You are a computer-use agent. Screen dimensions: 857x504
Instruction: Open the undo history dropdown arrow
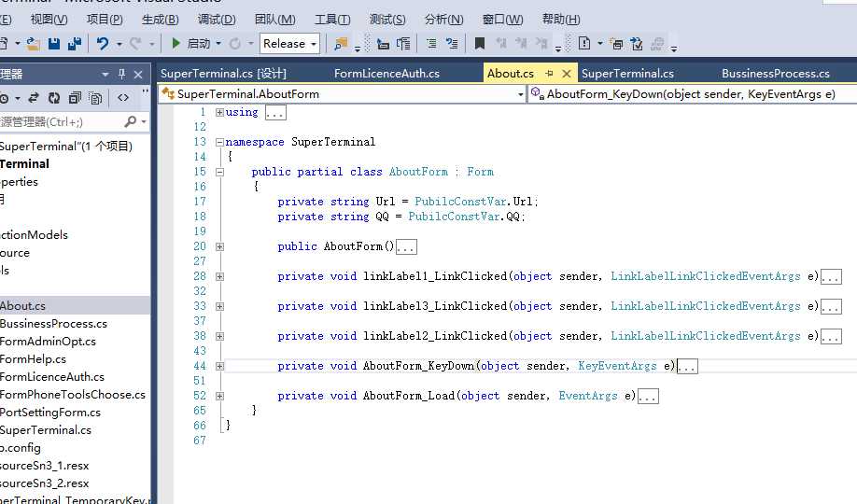click(119, 43)
